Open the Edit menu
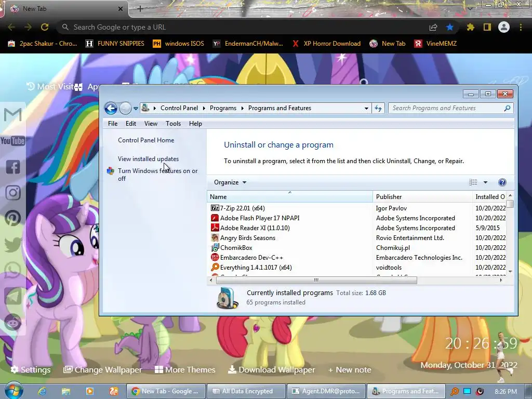The width and height of the screenshot is (532, 399). pos(131,124)
